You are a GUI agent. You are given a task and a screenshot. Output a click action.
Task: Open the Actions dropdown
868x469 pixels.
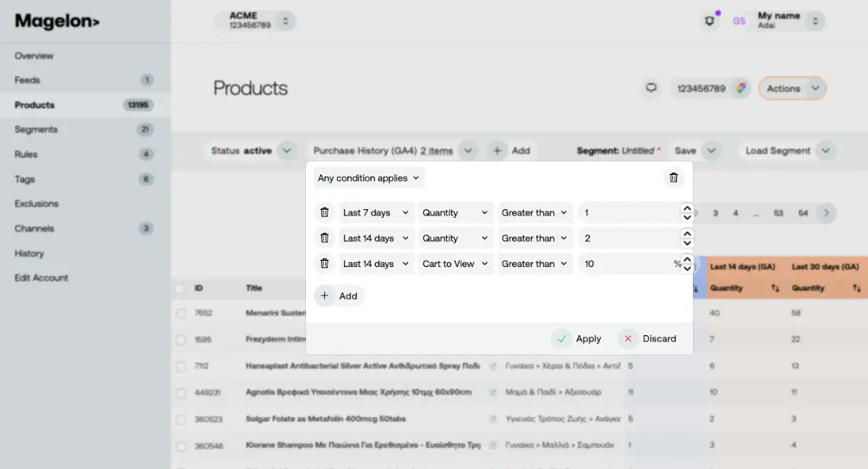pyautogui.click(x=792, y=88)
